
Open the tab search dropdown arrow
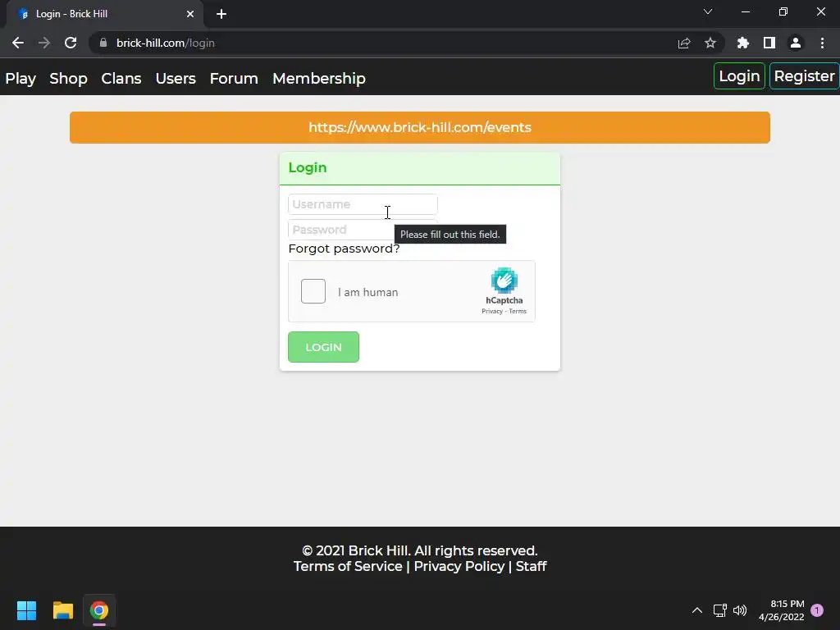(x=708, y=11)
